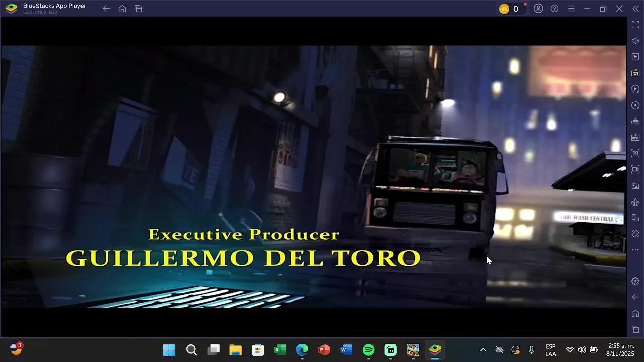Image resolution: width=644 pixels, height=362 pixels.
Task: Open the Windows Start menu
Action: [169, 350]
